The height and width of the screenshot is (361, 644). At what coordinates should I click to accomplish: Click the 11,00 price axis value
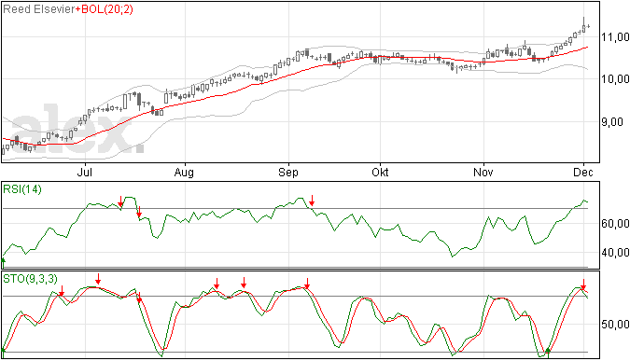click(x=615, y=37)
